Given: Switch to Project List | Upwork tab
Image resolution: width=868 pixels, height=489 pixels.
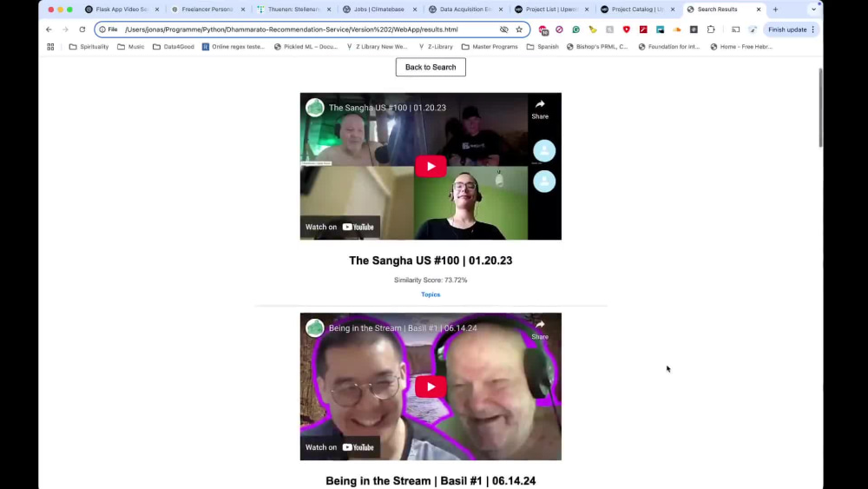Looking at the screenshot, I should pos(551,10).
